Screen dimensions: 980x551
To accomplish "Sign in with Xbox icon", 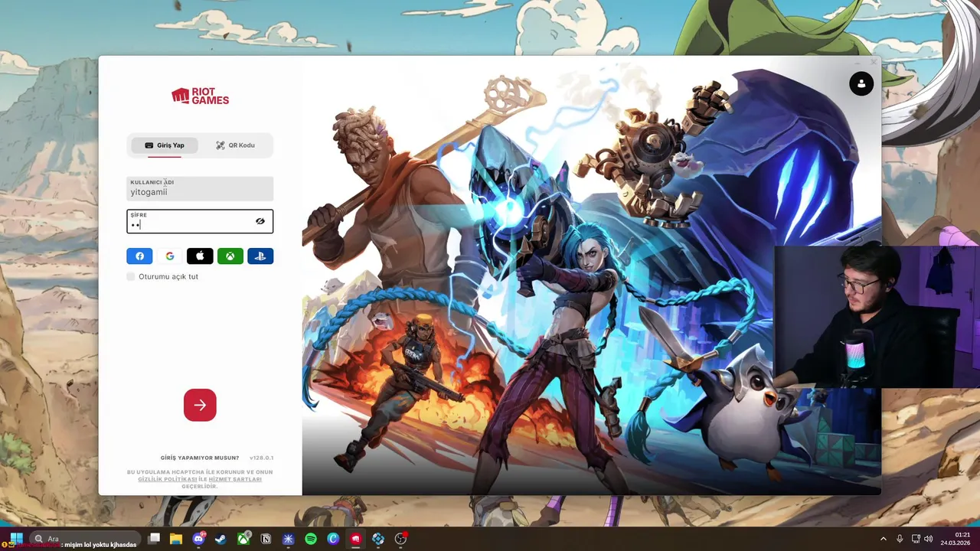I will click(x=230, y=256).
